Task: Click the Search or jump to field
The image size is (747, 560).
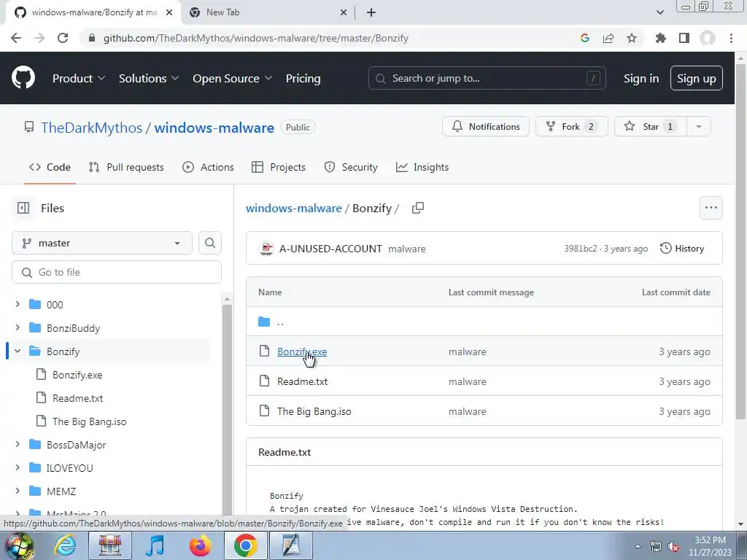Action: tap(487, 78)
